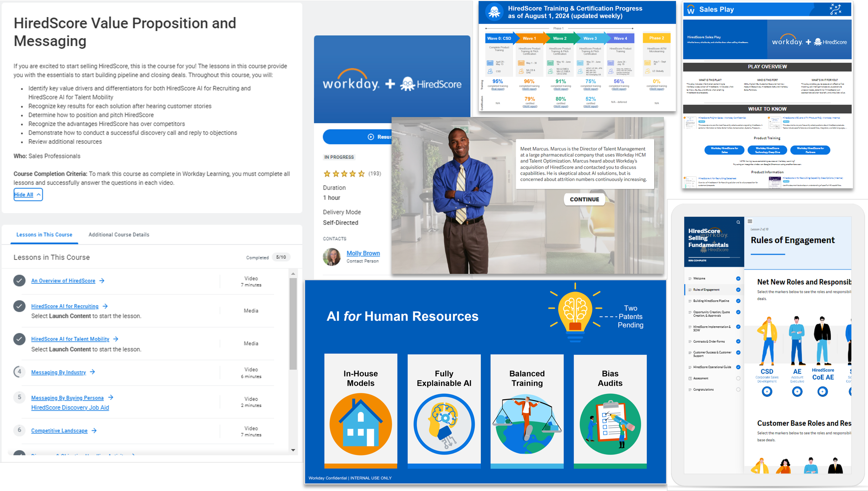Open Molly Brown contact link
The width and height of the screenshot is (868, 491).
(363, 253)
